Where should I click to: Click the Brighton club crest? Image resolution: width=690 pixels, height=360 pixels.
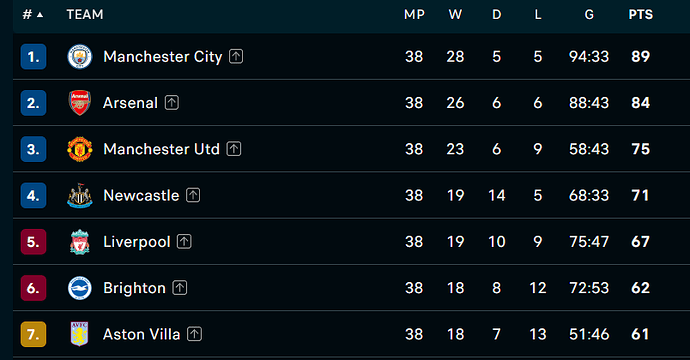point(80,288)
